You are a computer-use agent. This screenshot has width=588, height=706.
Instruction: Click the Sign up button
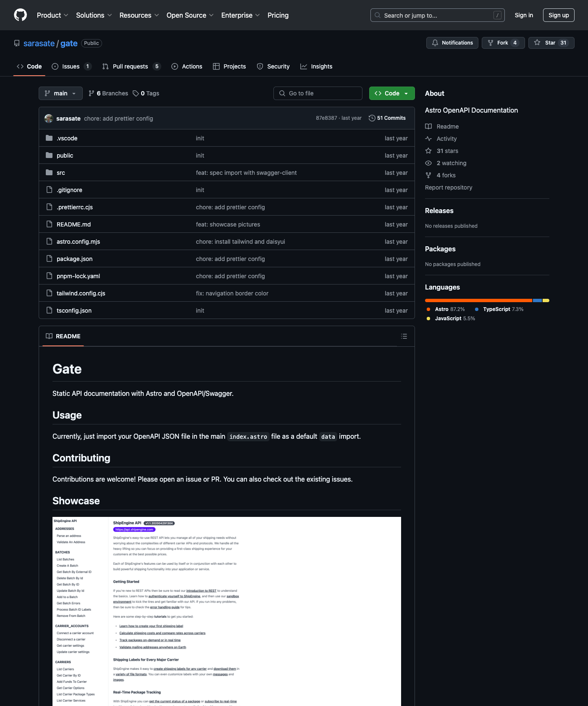559,15
